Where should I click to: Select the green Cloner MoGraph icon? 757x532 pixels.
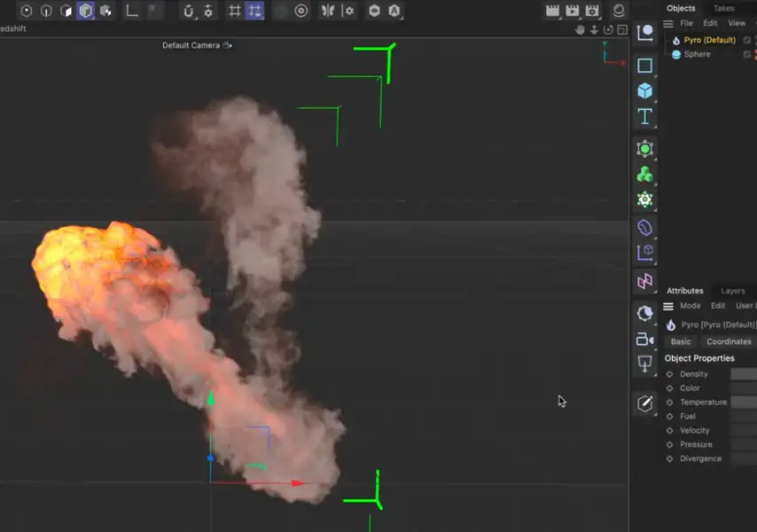click(645, 175)
